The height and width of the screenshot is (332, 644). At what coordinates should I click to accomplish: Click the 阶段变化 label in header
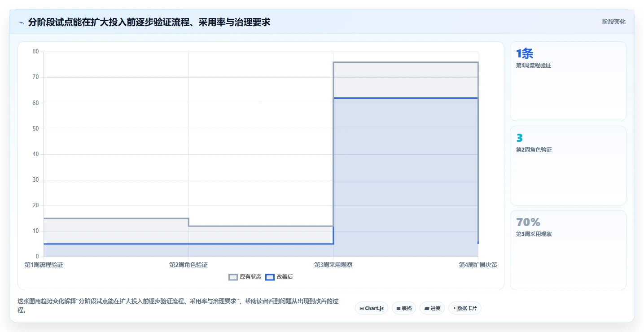[613, 22]
